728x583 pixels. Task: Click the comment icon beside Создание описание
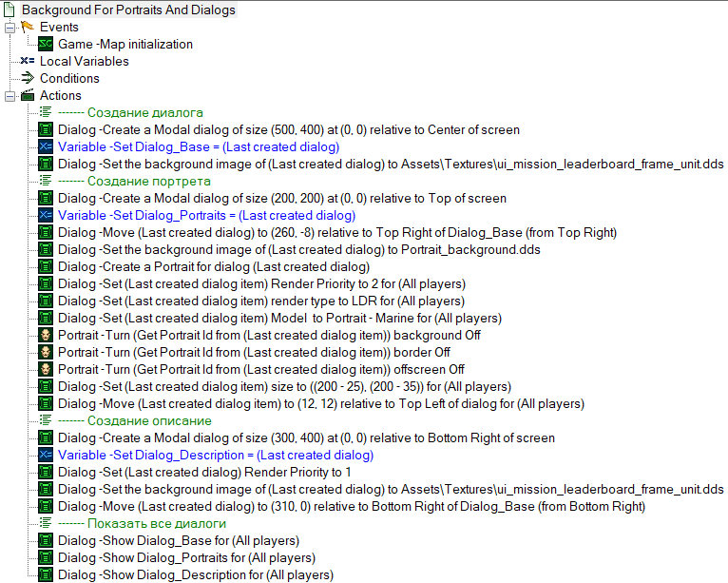[x=45, y=420]
